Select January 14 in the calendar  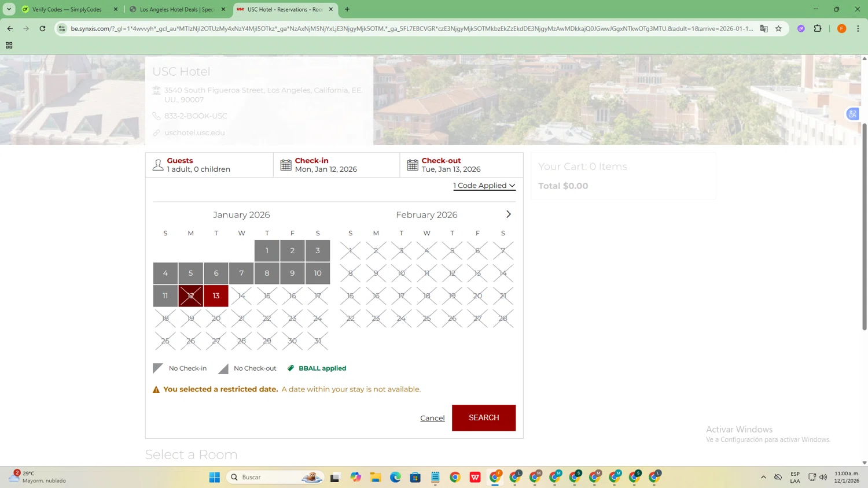241,295
